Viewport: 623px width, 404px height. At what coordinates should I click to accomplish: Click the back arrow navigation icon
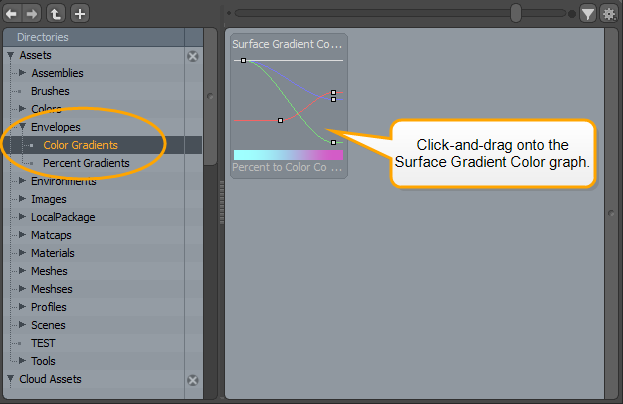(x=12, y=14)
